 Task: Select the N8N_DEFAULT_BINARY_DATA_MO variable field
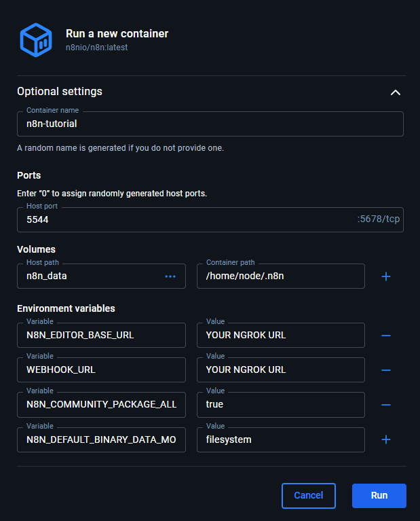(x=101, y=439)
